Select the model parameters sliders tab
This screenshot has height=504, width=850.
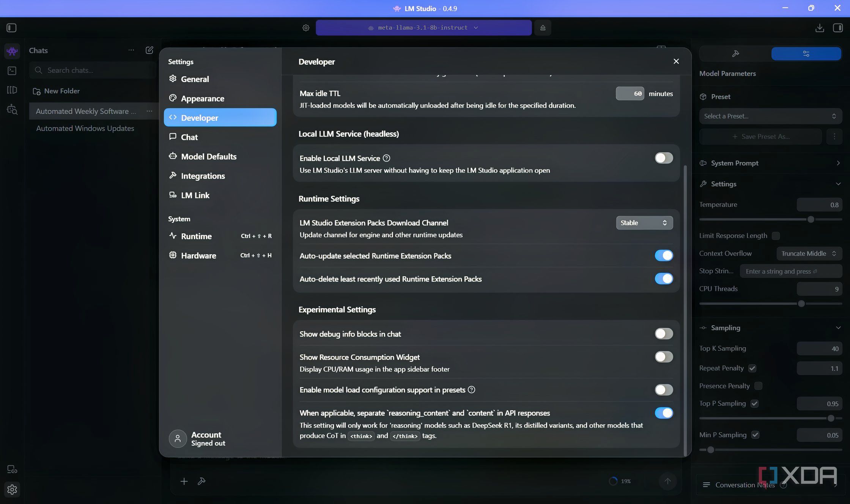pos(806,54)
